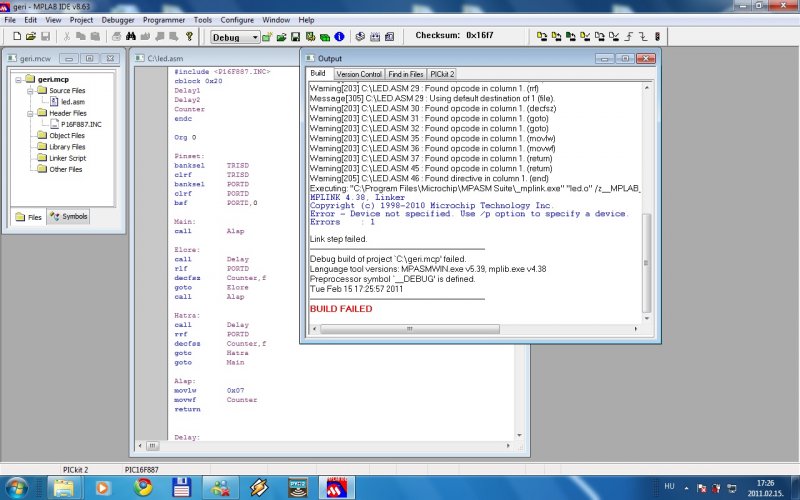This screenshot has width=800, height=500.
Task: Select led.asm in project tree
Action: 67,102
